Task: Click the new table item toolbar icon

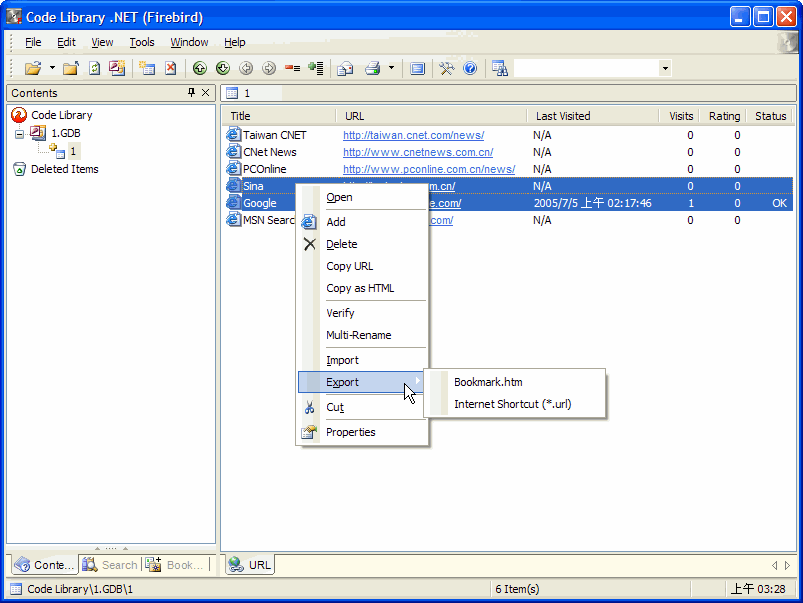Action: (x=147, y=68)
